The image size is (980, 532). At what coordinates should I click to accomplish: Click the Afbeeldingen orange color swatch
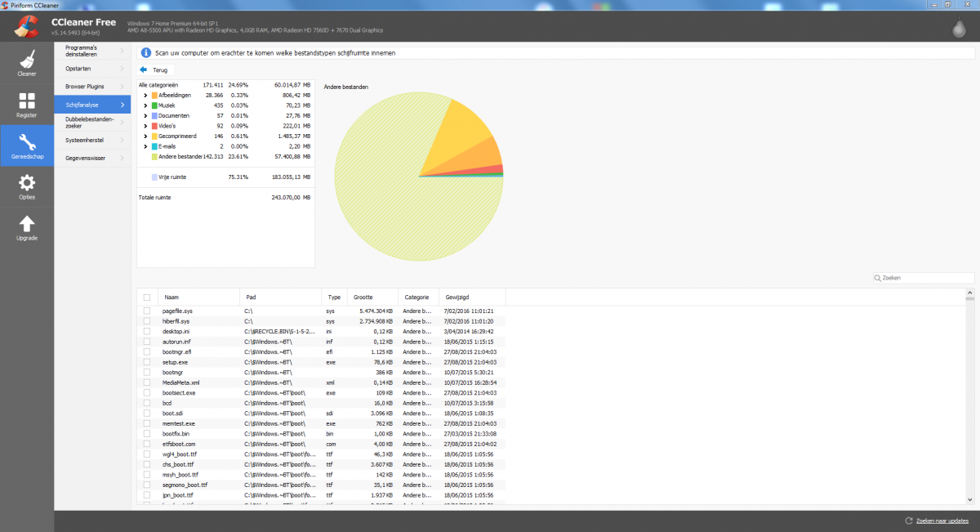(x=154, y=96)
